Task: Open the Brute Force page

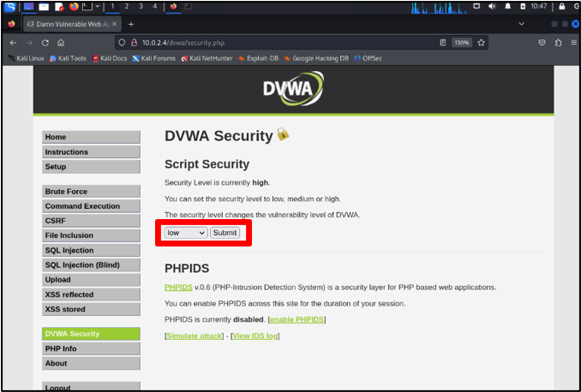Action: click(x=91, y=192)
